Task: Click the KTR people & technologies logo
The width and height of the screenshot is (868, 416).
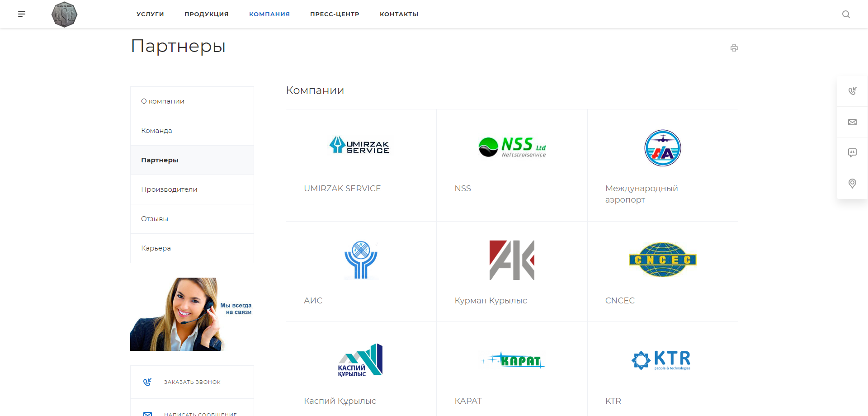Action: coord(661,360)
